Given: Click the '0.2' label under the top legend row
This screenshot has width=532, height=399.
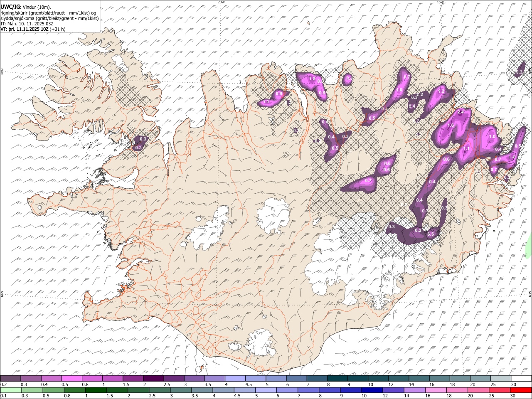Looking at the screenshot, I should (x=3, y=384).
